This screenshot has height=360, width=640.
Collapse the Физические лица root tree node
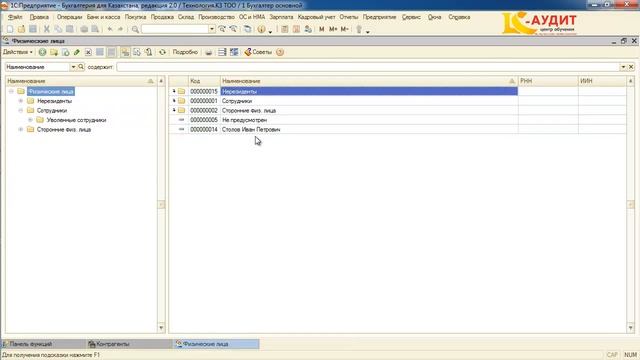point(11,91)
